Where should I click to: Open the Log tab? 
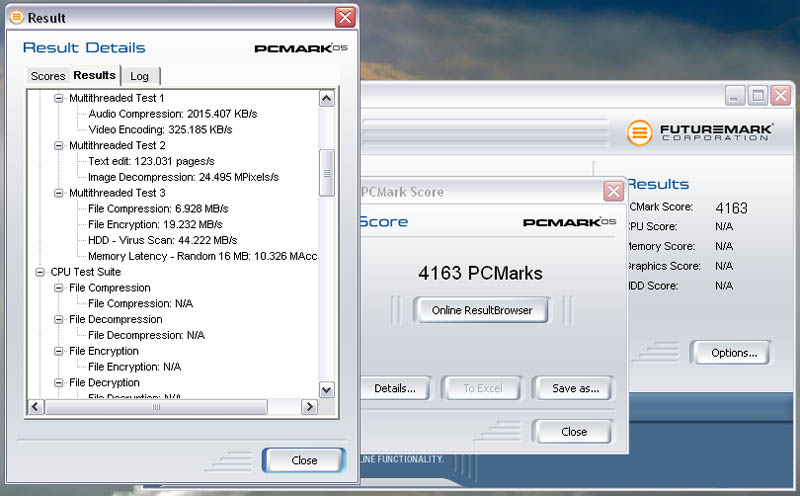[x=139, y=76]
